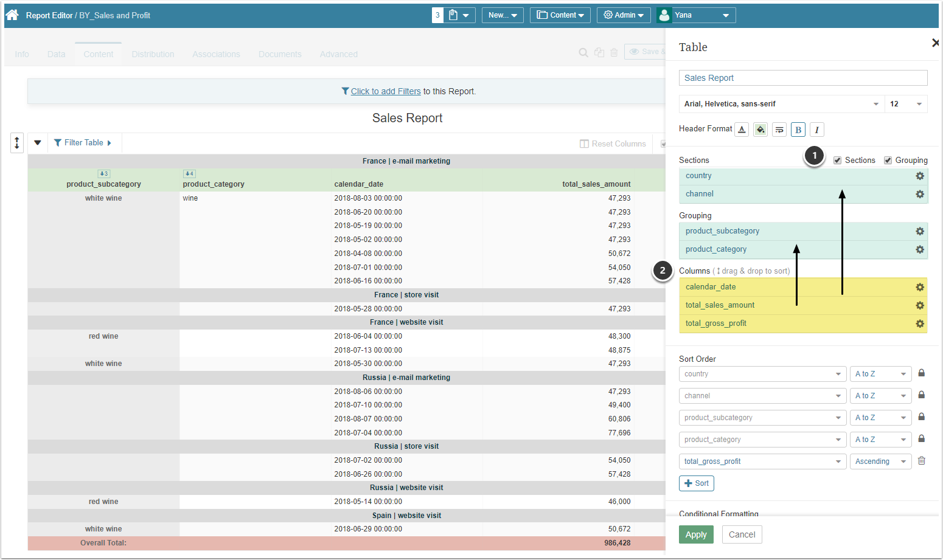Screen dimensions: 943x560
Task: Toggle italic header formatting
Action: tap(816, 130)
